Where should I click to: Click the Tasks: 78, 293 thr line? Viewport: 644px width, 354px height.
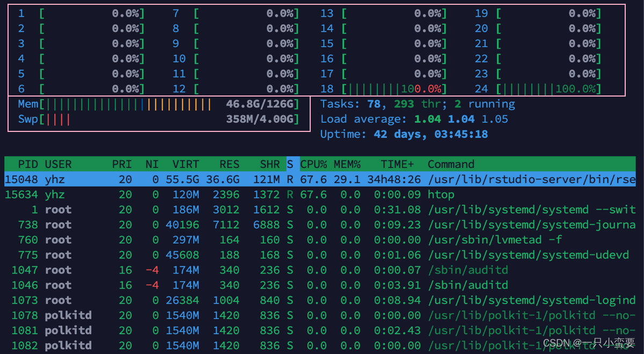pos(418,104)
